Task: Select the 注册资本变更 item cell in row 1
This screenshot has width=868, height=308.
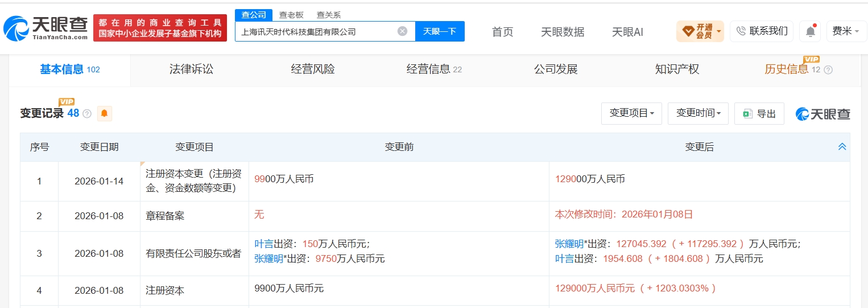Action: point(195,182)
